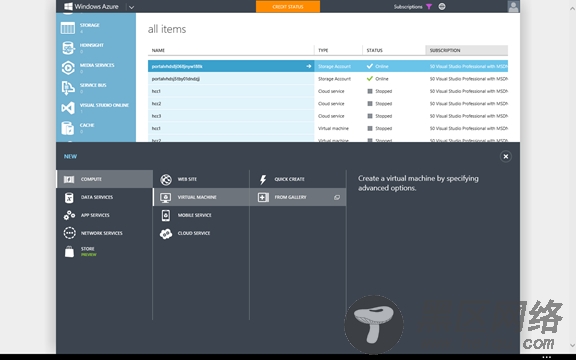Choose the From Gallery option

pyautogui.click(x=298, y=197)
